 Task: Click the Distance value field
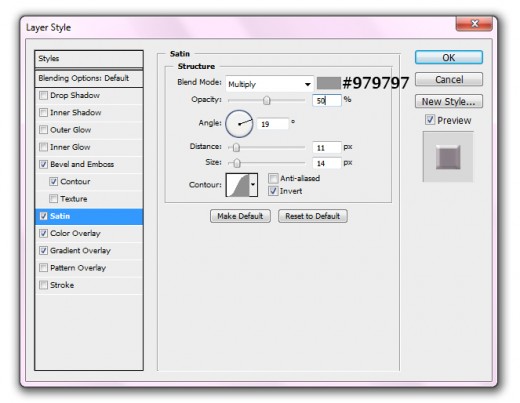pyautogui.click(x=327, y=147)
